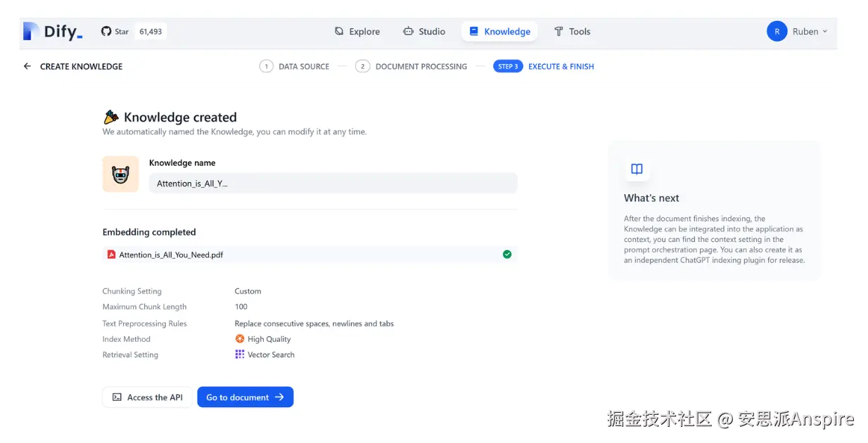The image size is (868, 443).
Task: Click the CREATE KNOWLEDGE heading
Action: (x=81, y=67)
